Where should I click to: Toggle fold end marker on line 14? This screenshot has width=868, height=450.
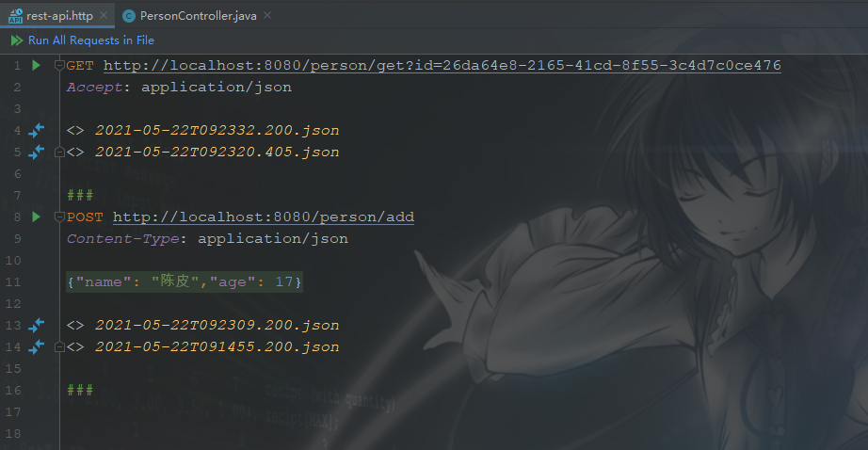click(x=59, y=346)
